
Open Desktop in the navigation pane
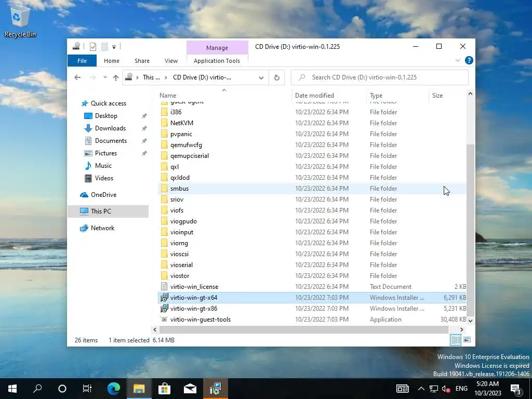click(106, 116)
